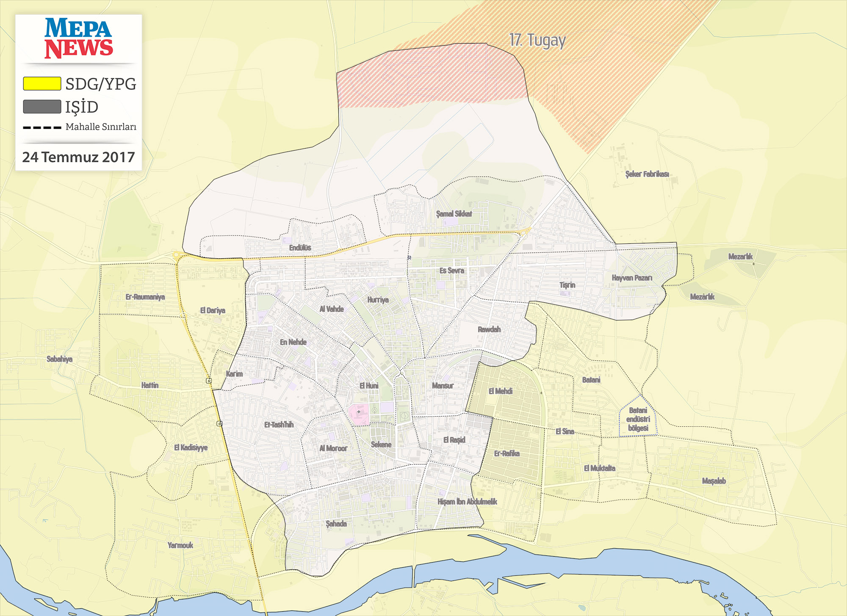Click the roundabout east of Şamal Sikkat
Screen dimensions: 847x616
(x=524, y=232)
